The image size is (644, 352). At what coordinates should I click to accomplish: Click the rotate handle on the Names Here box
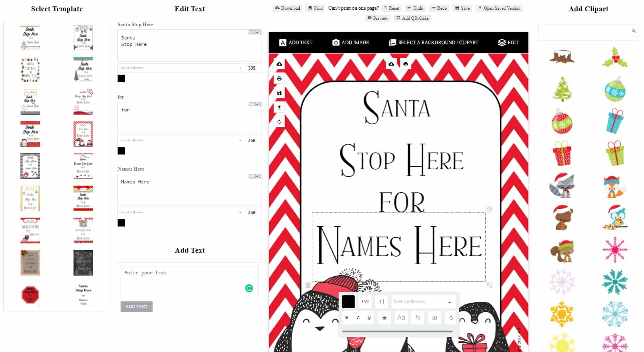(489, 209)
